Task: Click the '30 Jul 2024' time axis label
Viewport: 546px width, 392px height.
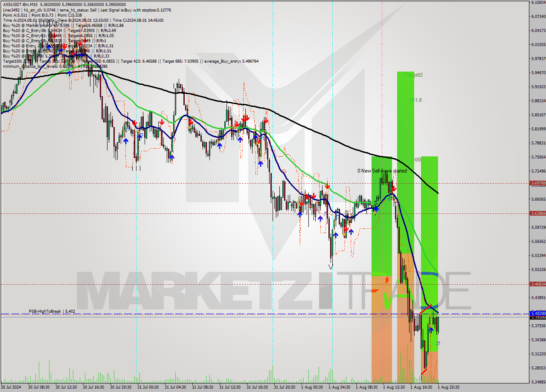Action: (x=12, y=387)
